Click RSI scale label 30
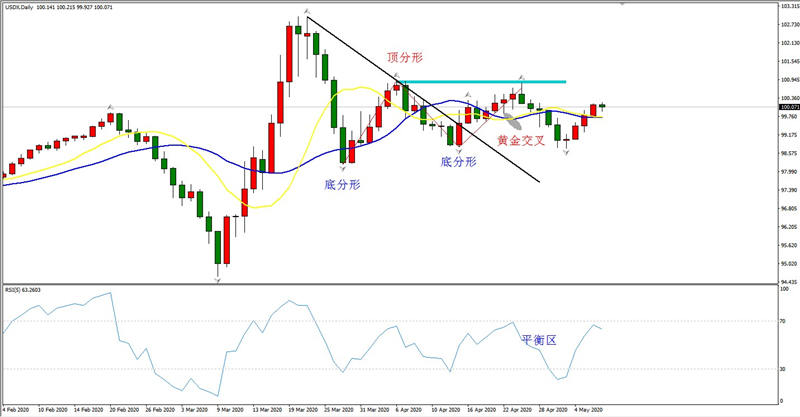 (x=783, y=369)
